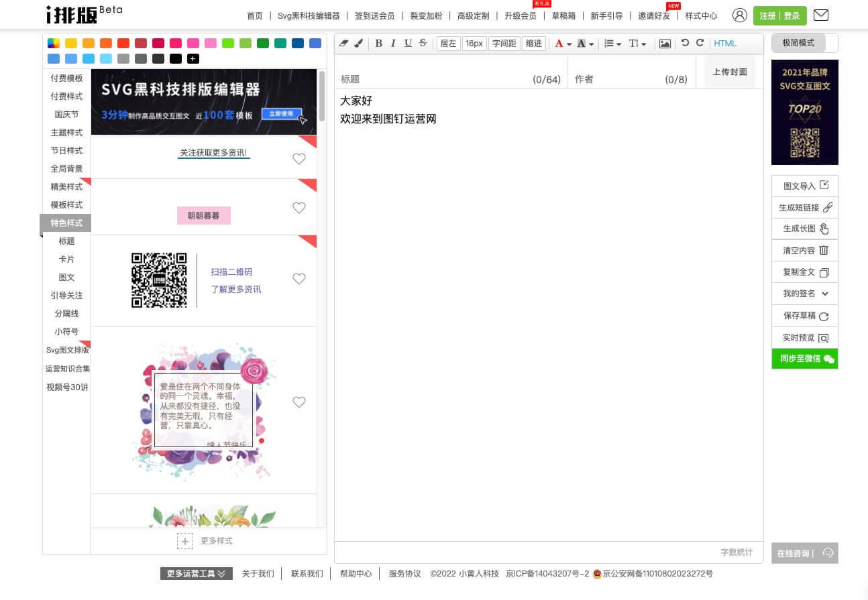868x600 pixels.
Task: Select the Svg图文排版 sidebar category
Action: pos(66,350)
